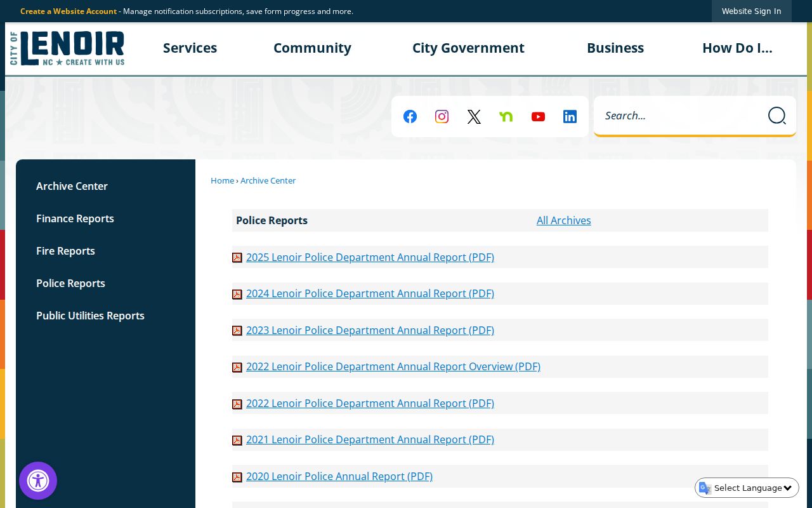Open the Business menu

coord(615,48)
